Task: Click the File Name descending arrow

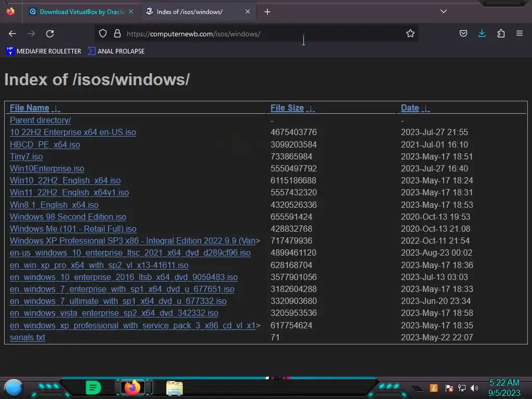Action: [56, 108]
